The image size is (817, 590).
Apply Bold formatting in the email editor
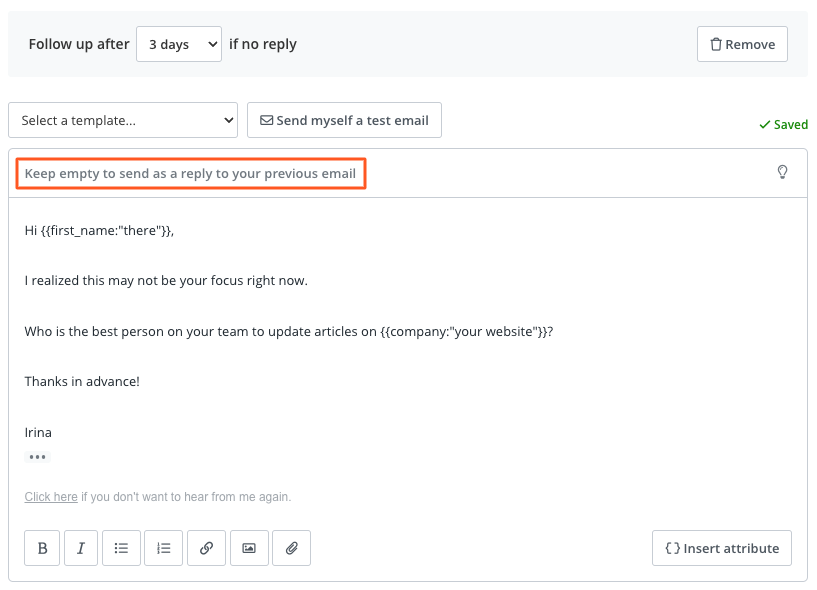41,548
